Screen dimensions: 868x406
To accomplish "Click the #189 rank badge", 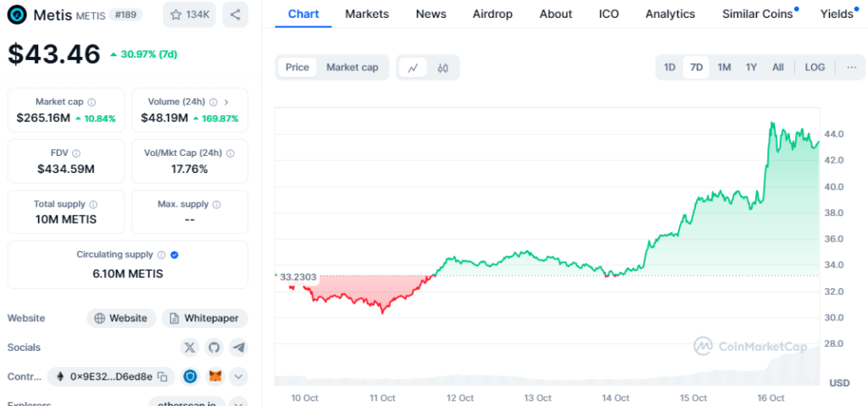I will pos(125,15).
